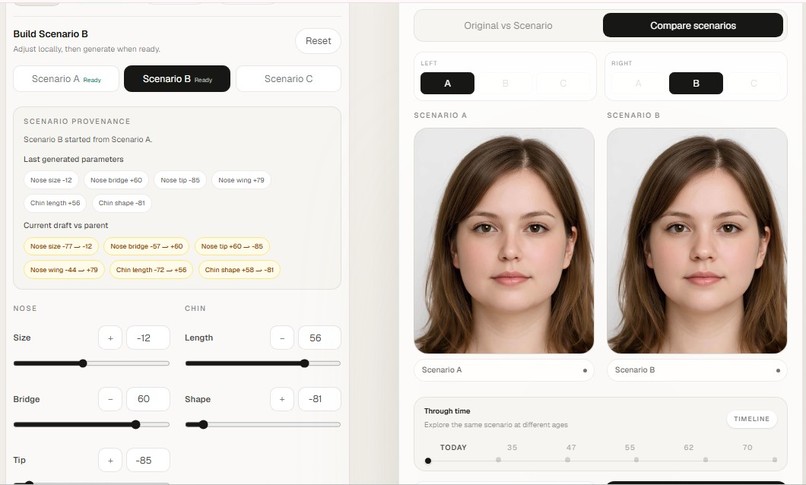The width and height of the screenshot is (806, 485).
Task: Open the Scenario C tab
Action: pyautogui.click(x=288, y=79)
